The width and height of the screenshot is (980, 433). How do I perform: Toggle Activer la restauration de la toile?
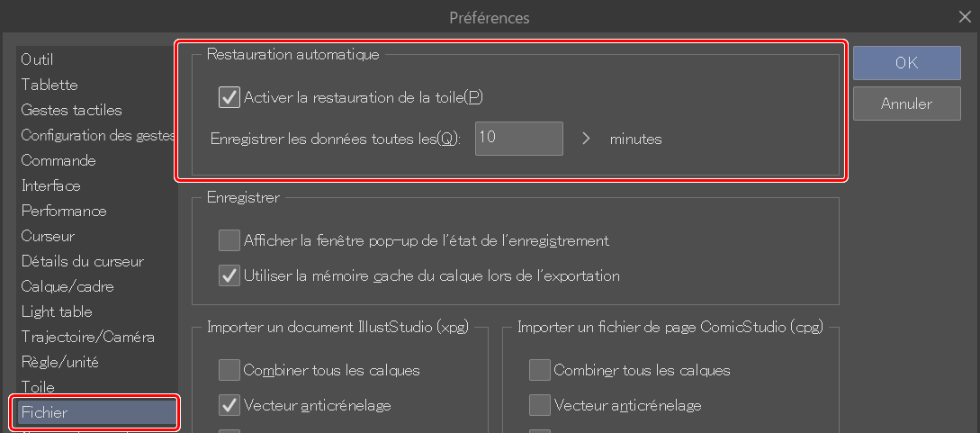pos(229,96)
